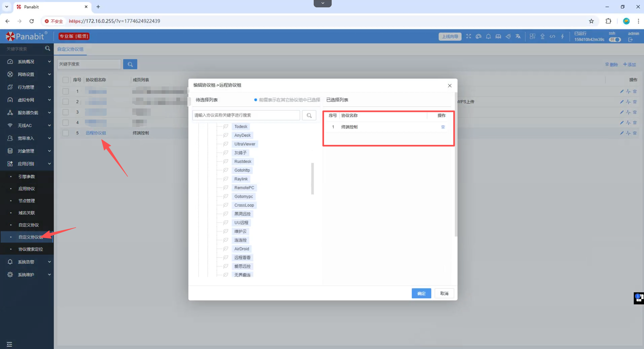Screen dimensions: 644x349
Task: Click the pulse chart icon in row 2
Action: (628, 102)
